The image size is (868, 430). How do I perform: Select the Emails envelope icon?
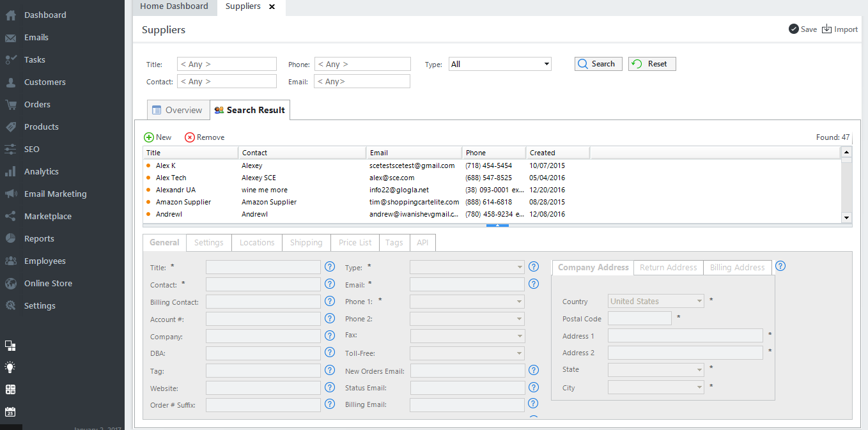point(12,37)
